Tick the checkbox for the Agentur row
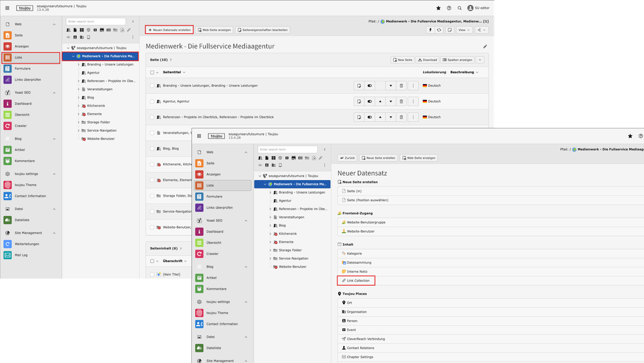The width and height of the screenshot is (644, 363). point(152,101)
